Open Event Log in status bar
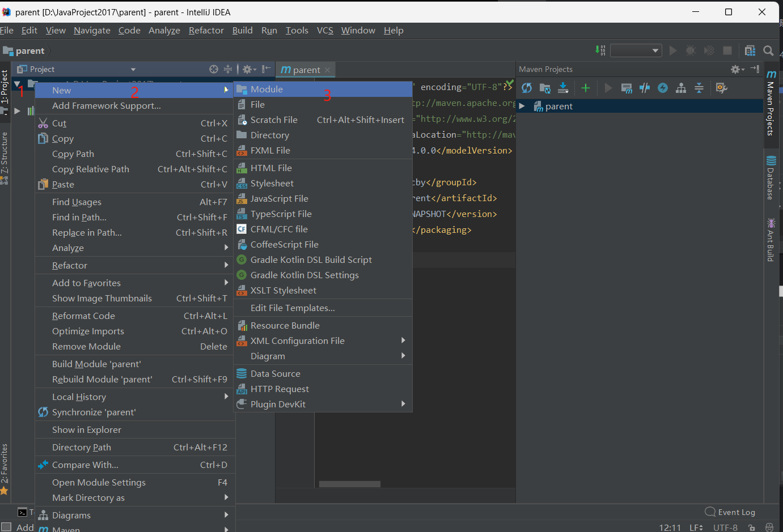Screen dimensions: 783x532 [730, 512]
